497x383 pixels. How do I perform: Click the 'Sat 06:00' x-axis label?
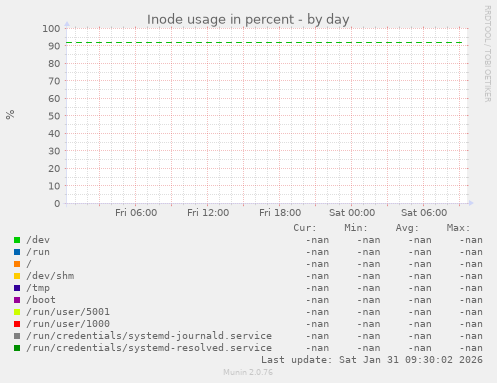tap(424, 213)
